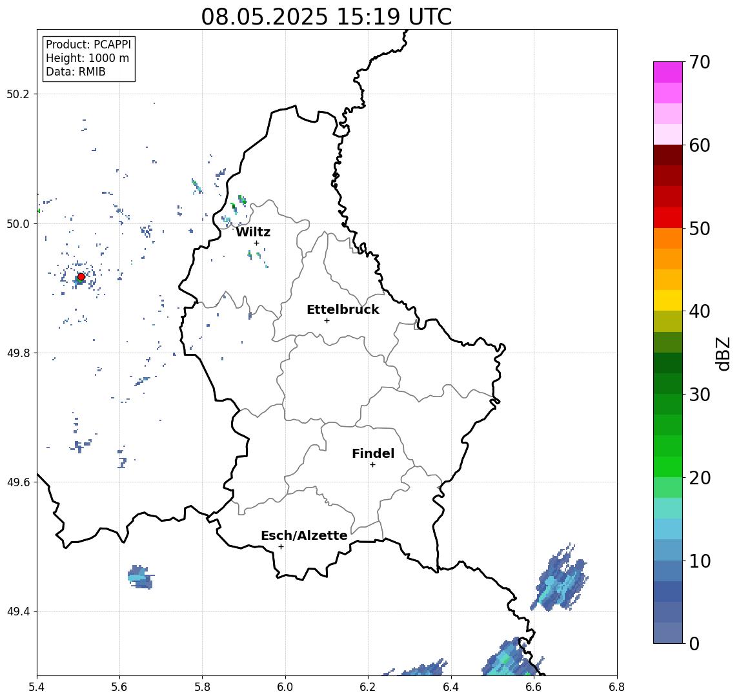Click the longitude 6.0 axis label

[285, 687]
